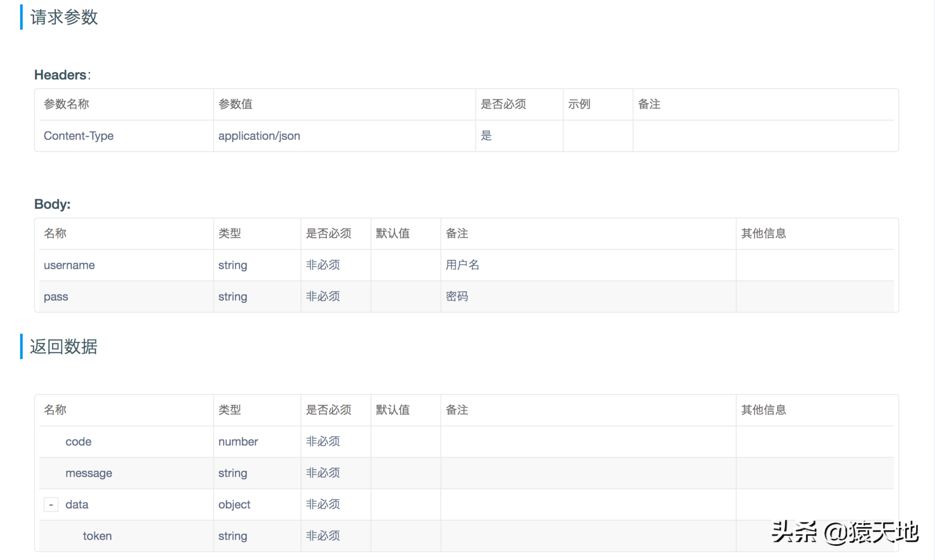Image resolution: width=935 pixels, height=560 pixels.
Task: Click response table's 类型 column header
Action: (229, 410)
